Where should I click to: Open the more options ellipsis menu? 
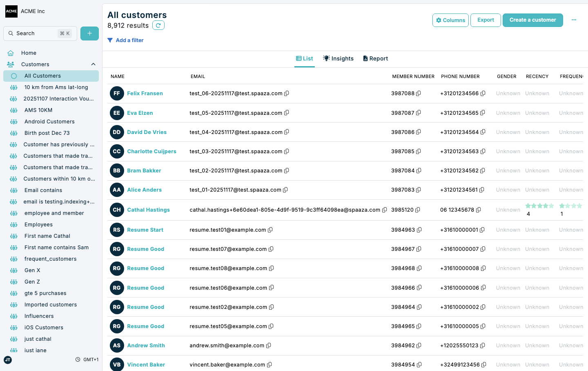tap(574, 20)
